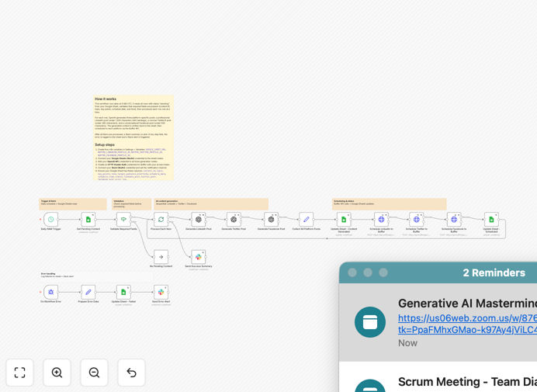Select the Generate Facebook Post OpenAI node
Image resolution: width=537 pixels, height=392 pixels.
pos(272,220)
